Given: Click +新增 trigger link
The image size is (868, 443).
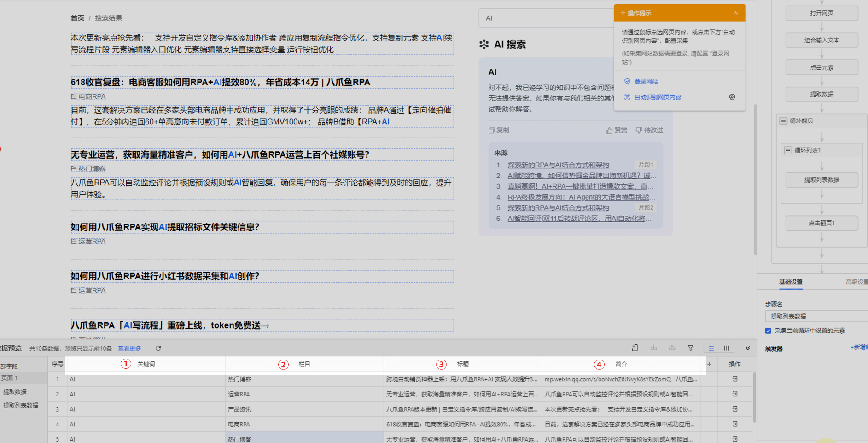Looking at the screenshot, I should tap(859, 347).
